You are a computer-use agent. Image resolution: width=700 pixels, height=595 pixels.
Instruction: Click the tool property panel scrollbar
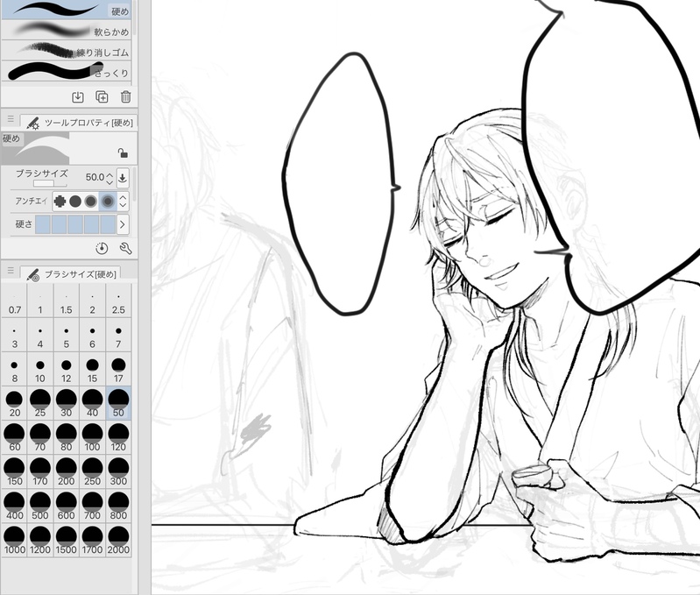pyautogui.click(x=135, y=183)
